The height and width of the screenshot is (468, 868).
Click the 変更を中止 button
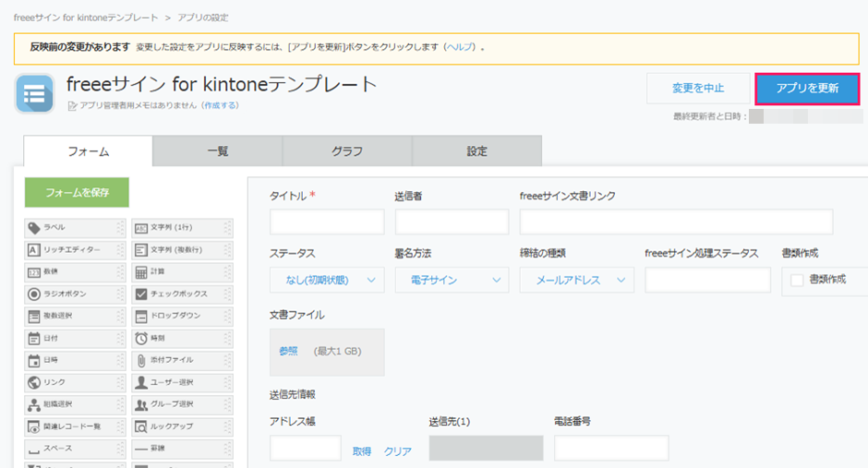coord(698,89)
